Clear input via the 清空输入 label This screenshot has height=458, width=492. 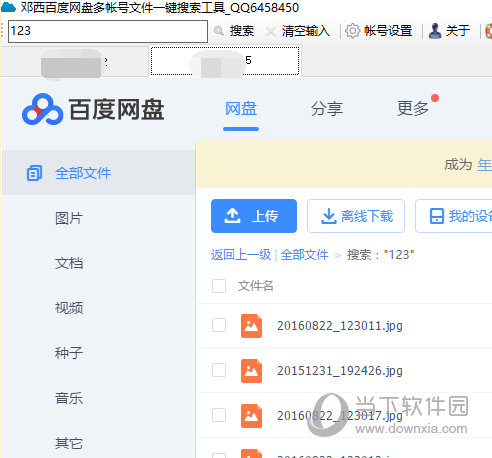(306, 31)
